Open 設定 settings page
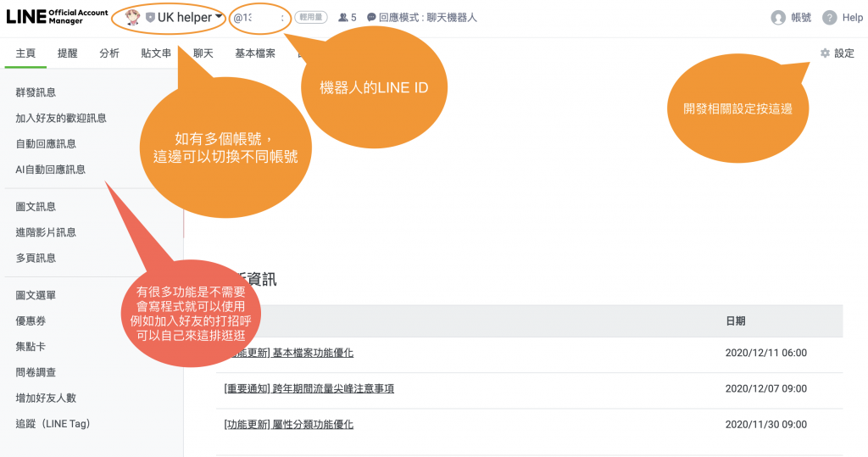 pos(844,53)
